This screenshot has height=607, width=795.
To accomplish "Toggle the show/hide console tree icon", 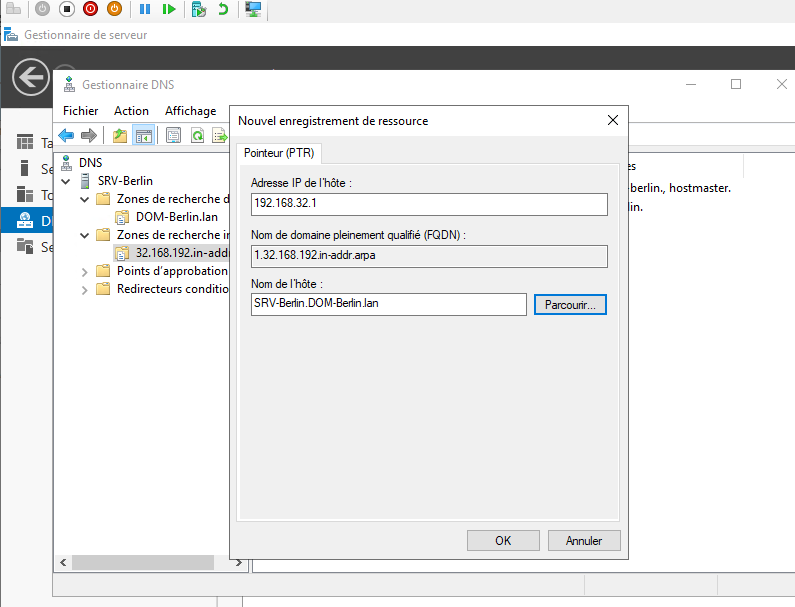I will [143, 136].
